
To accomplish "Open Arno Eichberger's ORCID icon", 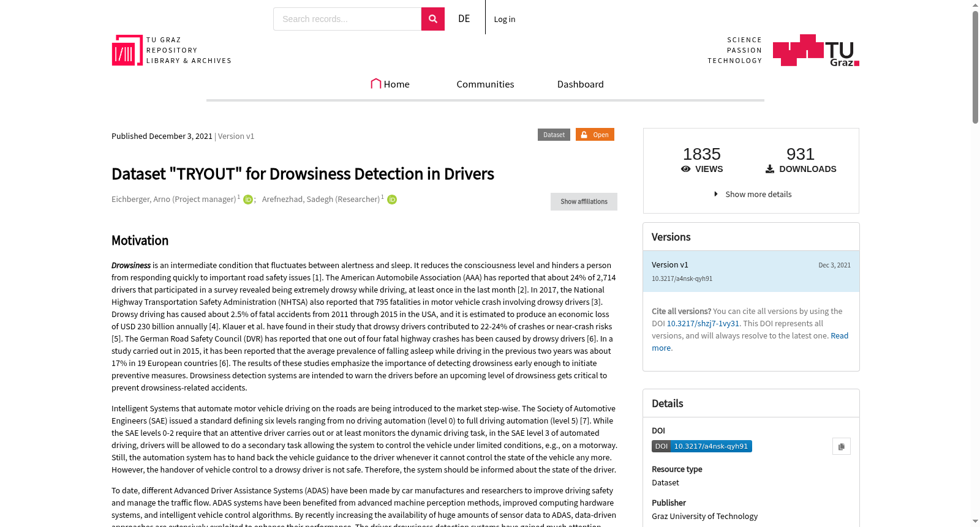I will tap(248, 200).
